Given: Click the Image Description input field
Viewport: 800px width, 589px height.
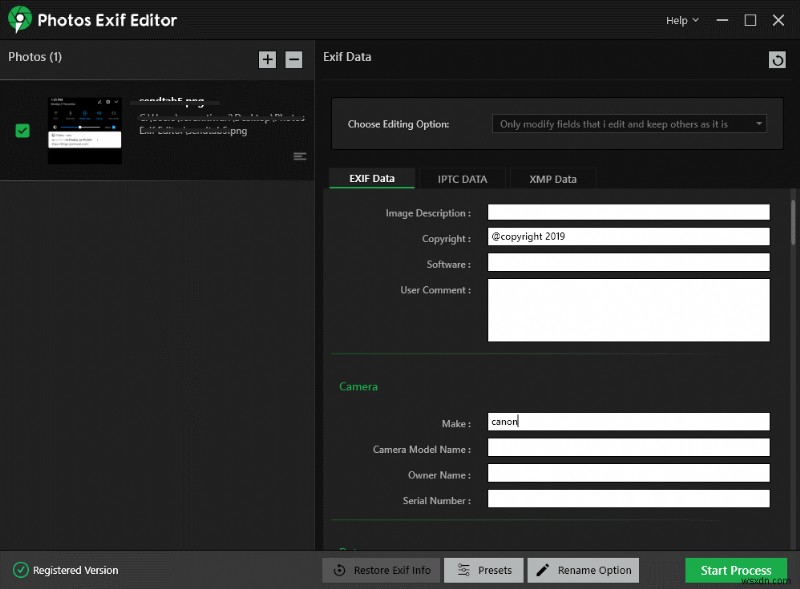Looking at the screenshot, I should click(628, 212).
